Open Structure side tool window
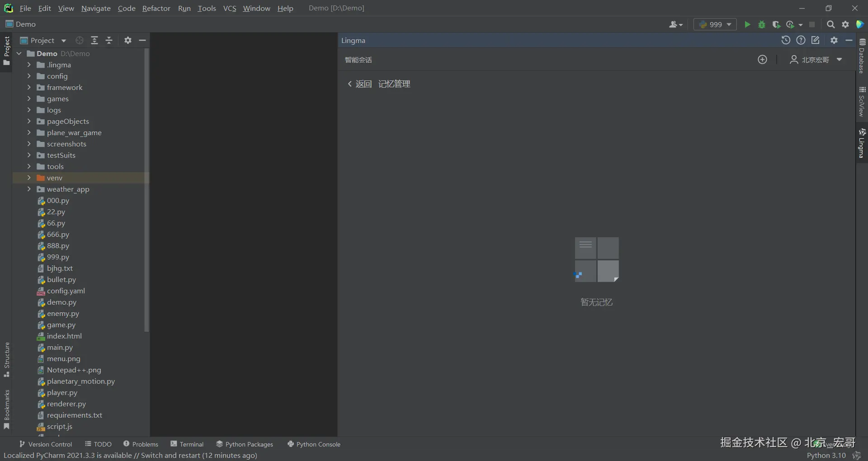Image resolution: width=868 pixels, height=461 pixels. 6,360
